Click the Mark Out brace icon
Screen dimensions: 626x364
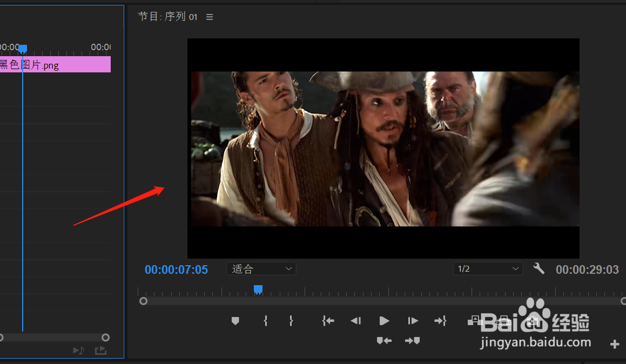[x=291, y=320]
